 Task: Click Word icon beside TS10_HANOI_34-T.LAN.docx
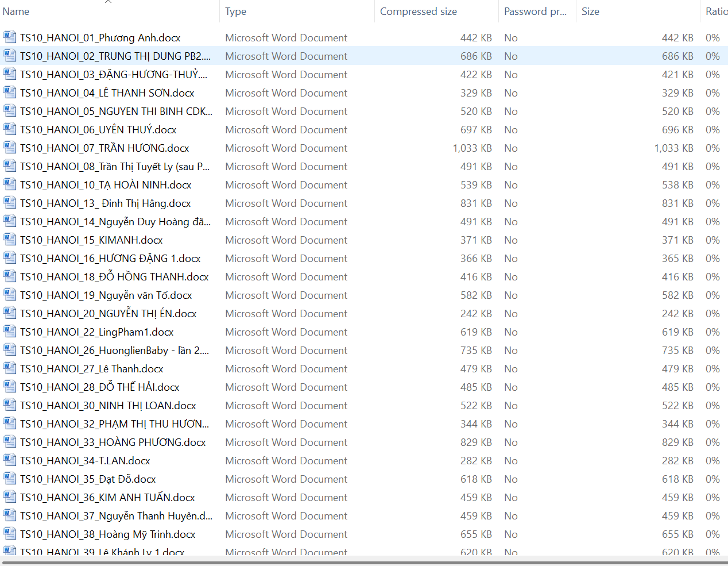tap(9, 460)
